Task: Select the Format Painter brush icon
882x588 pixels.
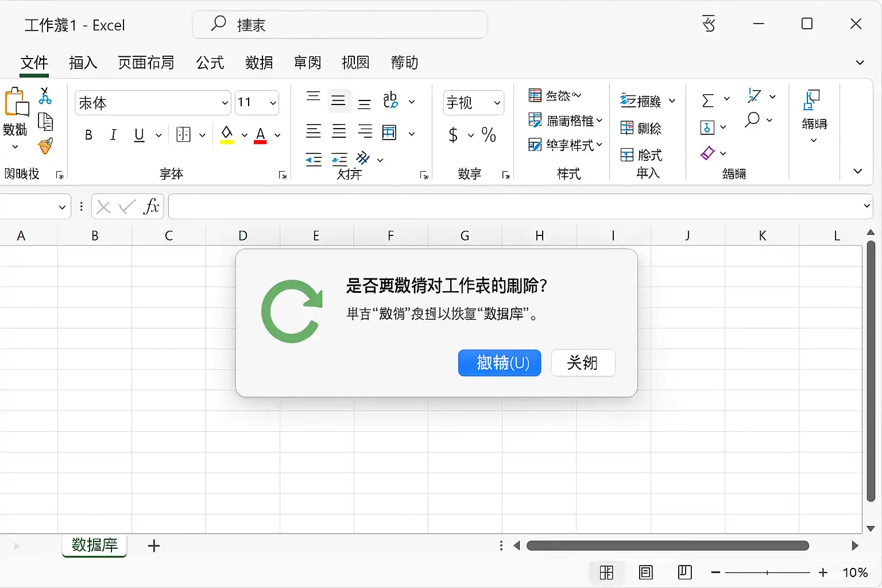Action: pos(45,146)
